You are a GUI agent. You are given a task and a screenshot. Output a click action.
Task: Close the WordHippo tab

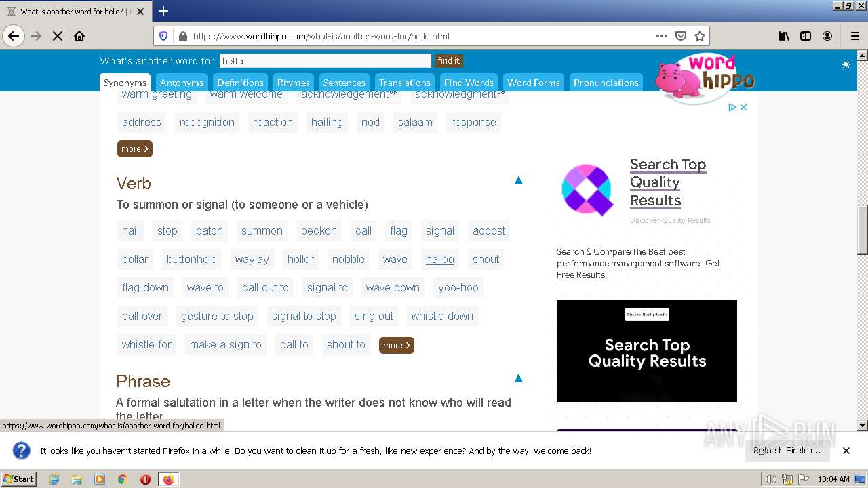click(x=140, y=12)
